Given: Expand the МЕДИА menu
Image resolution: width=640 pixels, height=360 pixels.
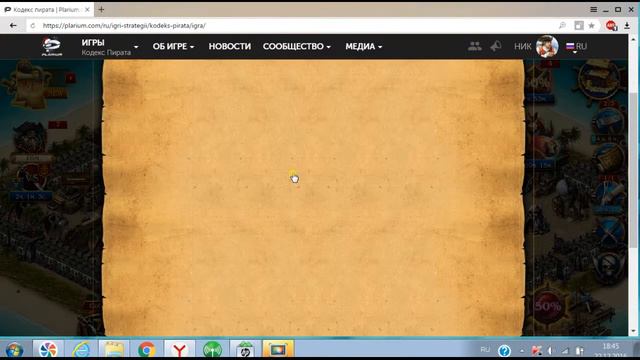Looking at the screenshot, I should [x=364, y=47].
